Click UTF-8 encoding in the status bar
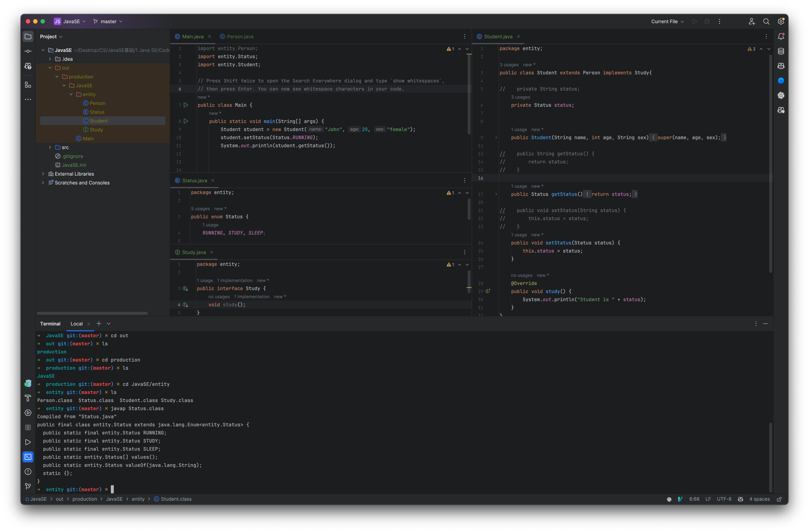Viewport: 809px width, 532px height. tap(724, 499)
